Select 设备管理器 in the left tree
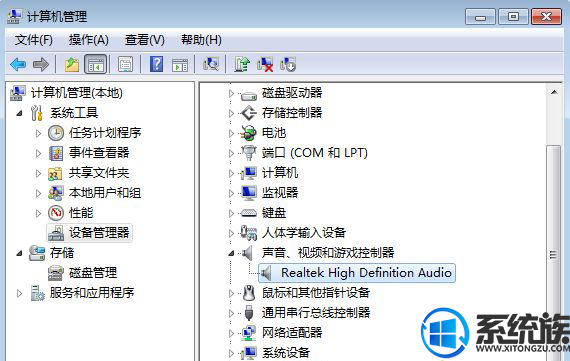Viewport: 570px width, 361px height. 89,233
